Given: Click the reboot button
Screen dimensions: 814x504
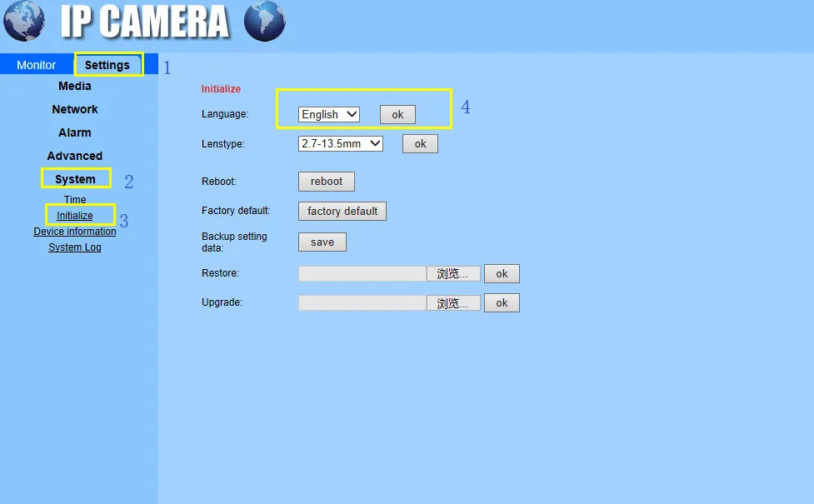Looking at the screenshot, I should click(326, 181).
